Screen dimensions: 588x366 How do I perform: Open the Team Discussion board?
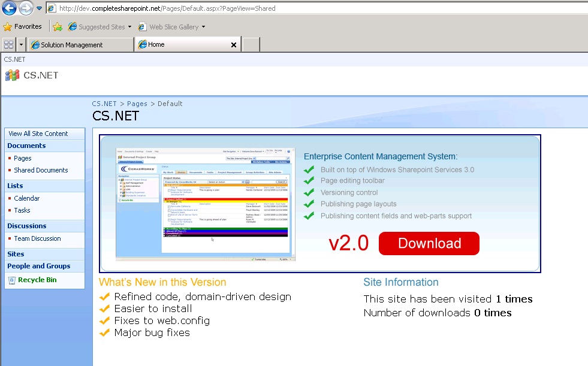38,238
